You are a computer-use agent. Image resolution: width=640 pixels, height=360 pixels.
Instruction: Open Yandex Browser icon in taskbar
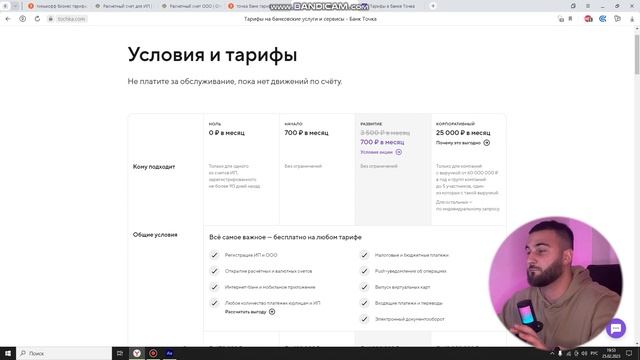[137, 353]
